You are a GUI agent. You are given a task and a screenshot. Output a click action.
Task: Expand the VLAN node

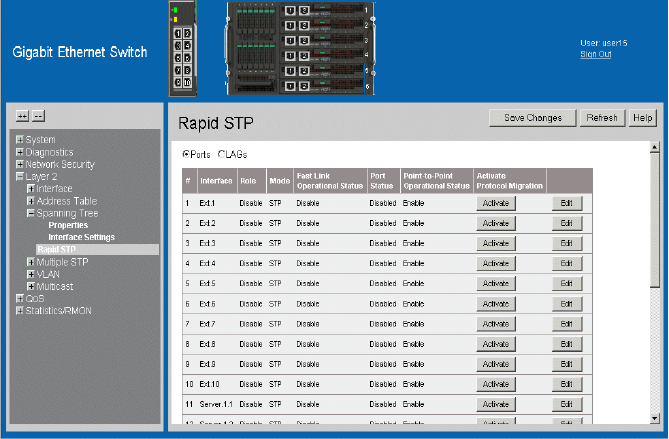click(31, 274)
